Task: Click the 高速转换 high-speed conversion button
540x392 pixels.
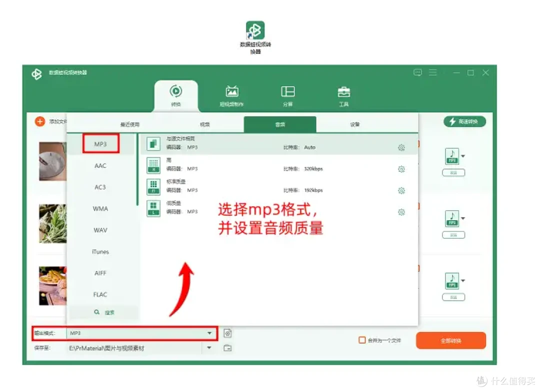Action: (x=464, y=121)
